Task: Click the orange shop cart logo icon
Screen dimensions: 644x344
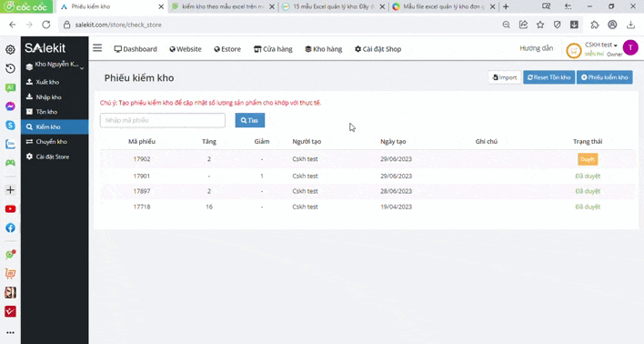Action: [574, 51]
